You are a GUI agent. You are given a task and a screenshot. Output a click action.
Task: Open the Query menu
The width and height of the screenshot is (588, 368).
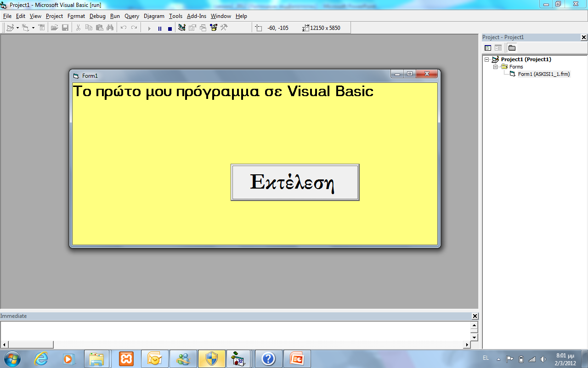click(132, 16)
